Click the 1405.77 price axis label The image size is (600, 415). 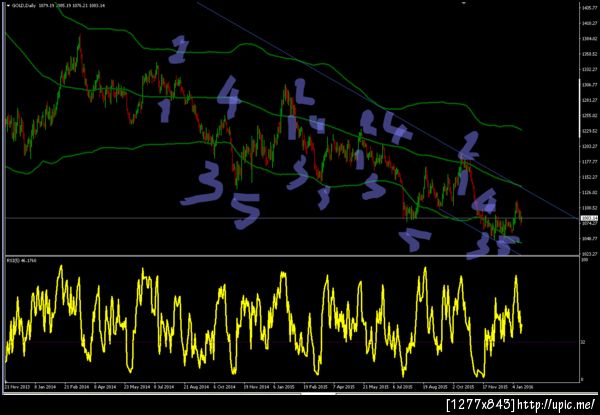click(588, 8)
